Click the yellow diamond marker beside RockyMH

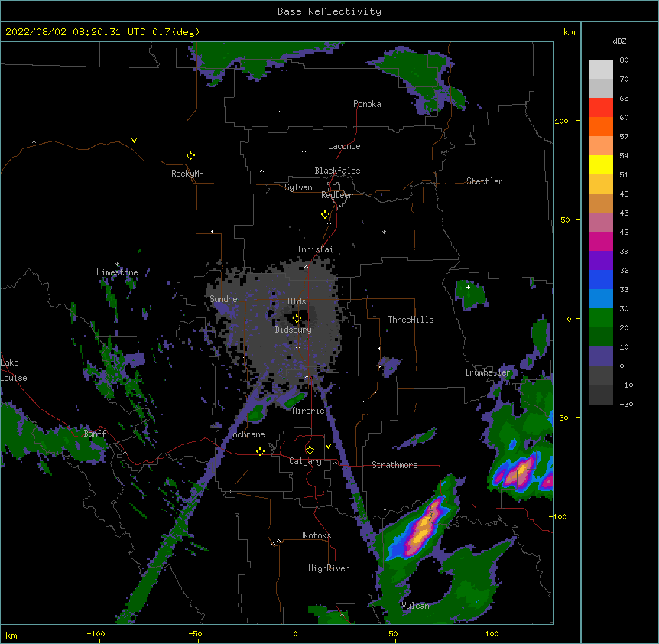190,155
